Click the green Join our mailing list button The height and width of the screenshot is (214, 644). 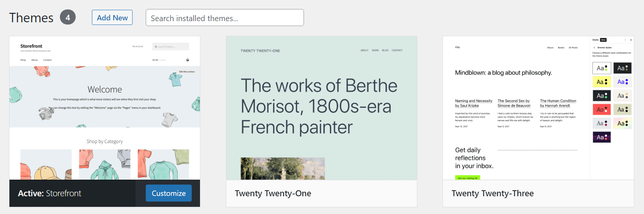tap(467, 178)
